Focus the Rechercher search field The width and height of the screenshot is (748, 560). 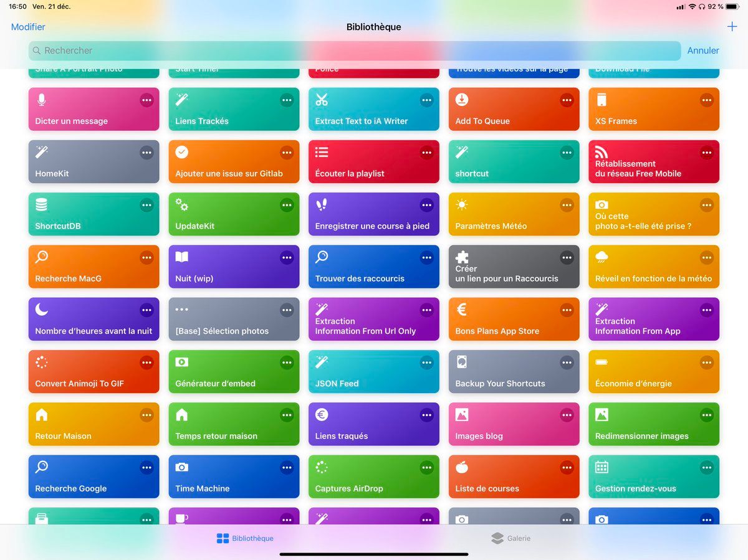coord(349,50)
